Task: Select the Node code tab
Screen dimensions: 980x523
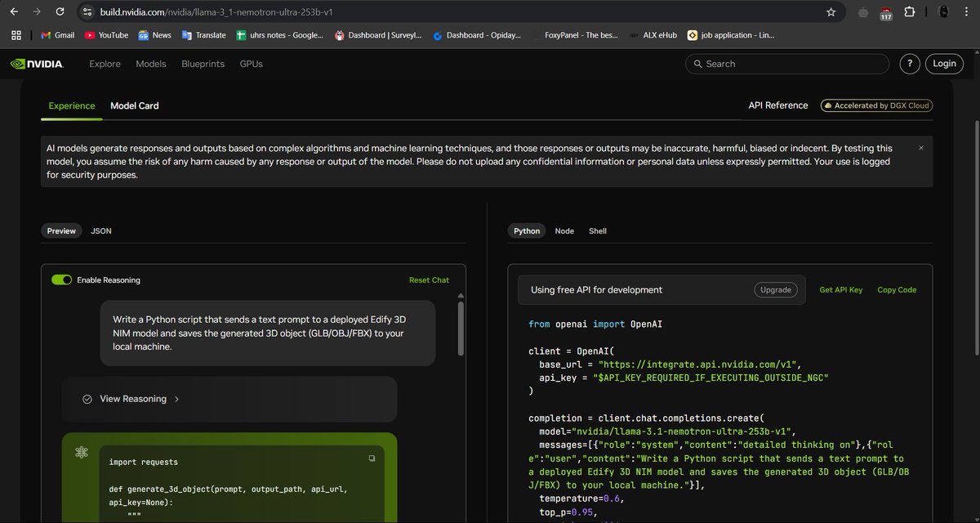Action: pyautogui.click(x=564, y=230)
